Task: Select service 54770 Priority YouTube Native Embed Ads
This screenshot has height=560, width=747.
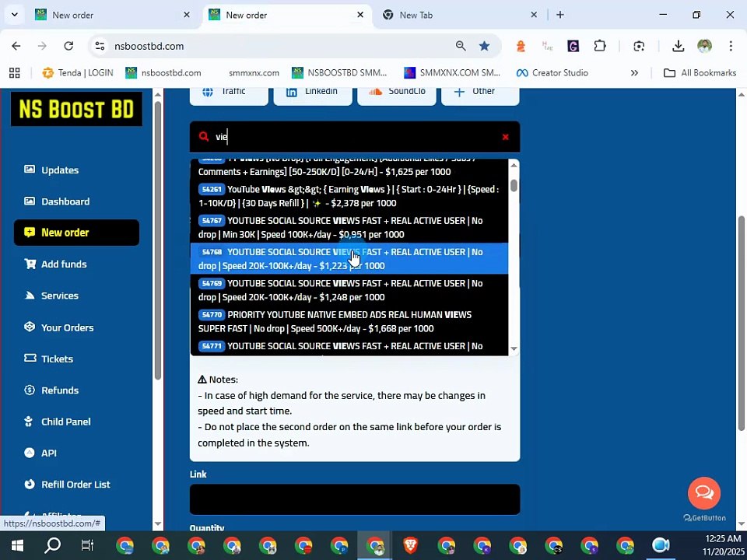Action: 349,321
